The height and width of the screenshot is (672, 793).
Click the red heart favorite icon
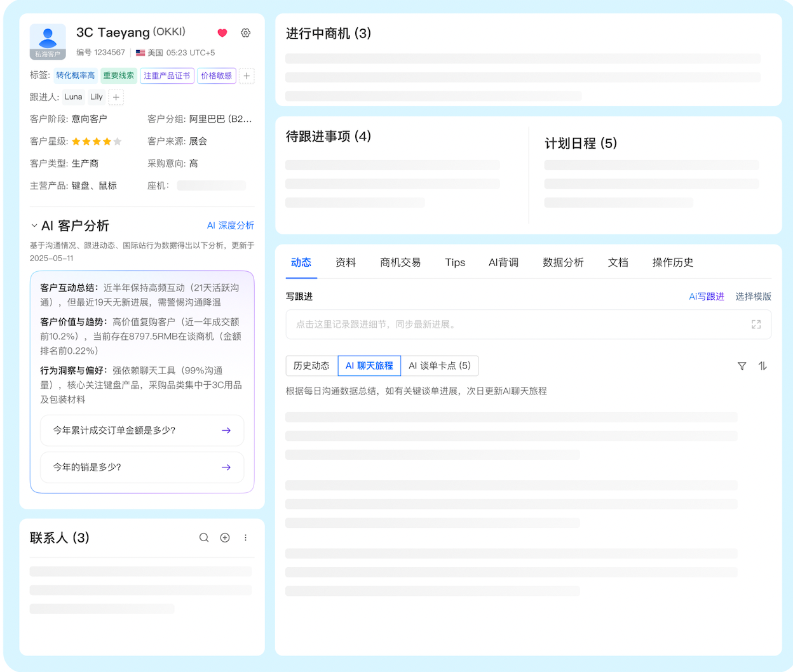222,33
